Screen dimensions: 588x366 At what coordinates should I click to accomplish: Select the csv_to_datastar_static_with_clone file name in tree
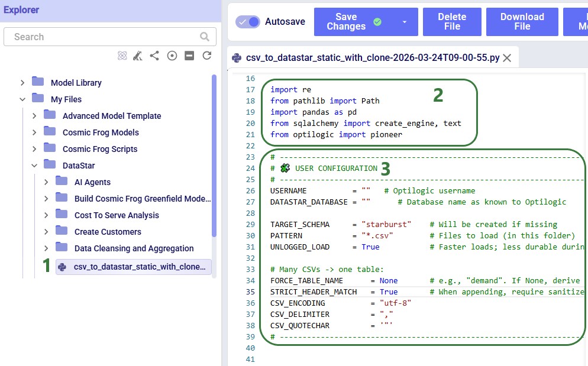tap(140, 267)
